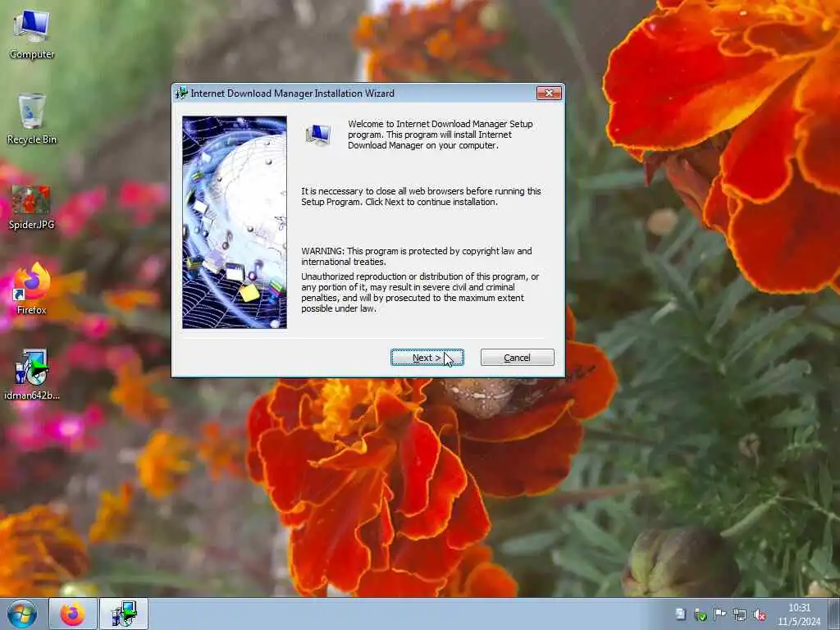Click the wizard title bar icon
The image size is (840, 630).
point(181,94)
